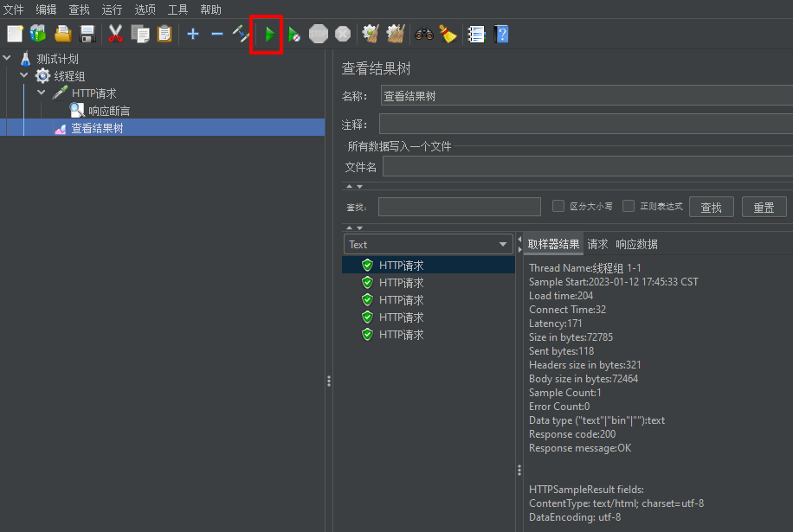
Task: Toggle file panel divider arrows
Action: pyautogui.click(x=354, y=187)
